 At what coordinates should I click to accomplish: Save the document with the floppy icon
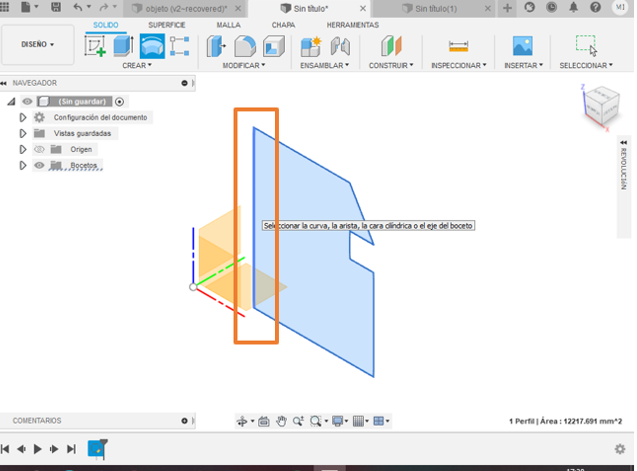(x=56, y=7)
